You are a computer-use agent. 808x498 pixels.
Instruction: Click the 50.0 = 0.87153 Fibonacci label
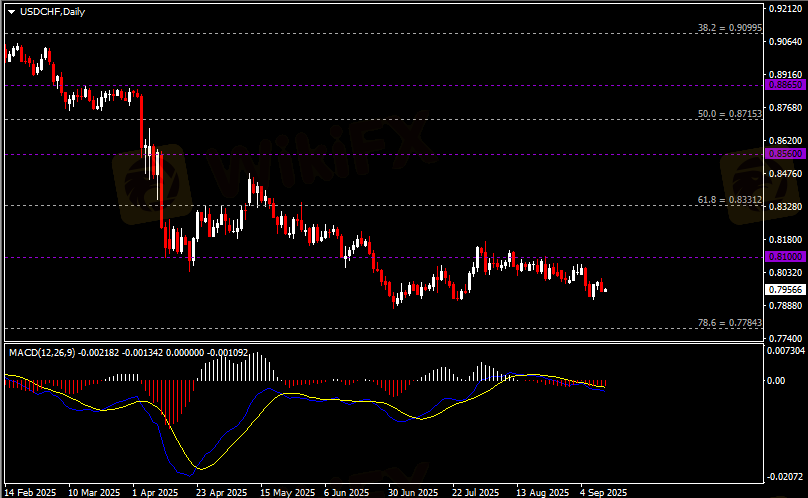(x=730, y=114)
